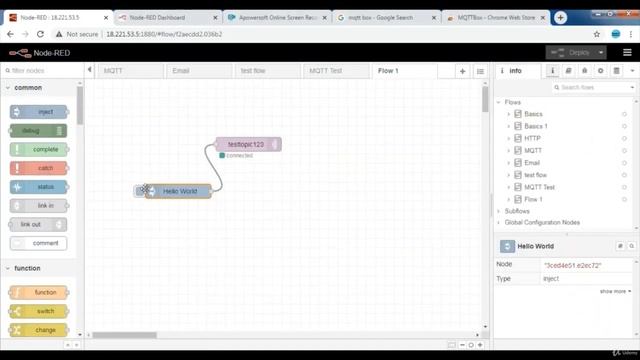Trigger the Hello World inject node button
Image resolution: width=640 pixels, height=360 pixels.
139,191
